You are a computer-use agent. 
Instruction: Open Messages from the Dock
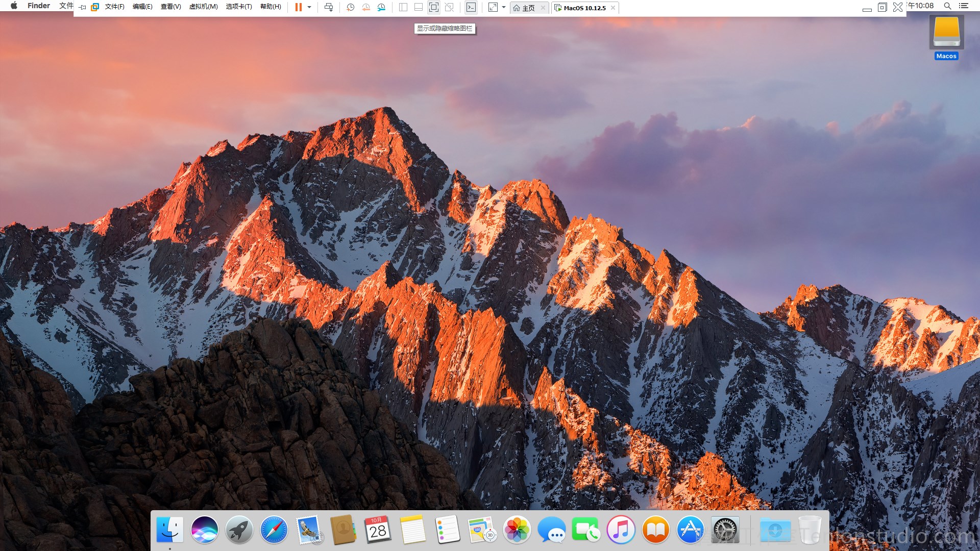pos(552,530)
